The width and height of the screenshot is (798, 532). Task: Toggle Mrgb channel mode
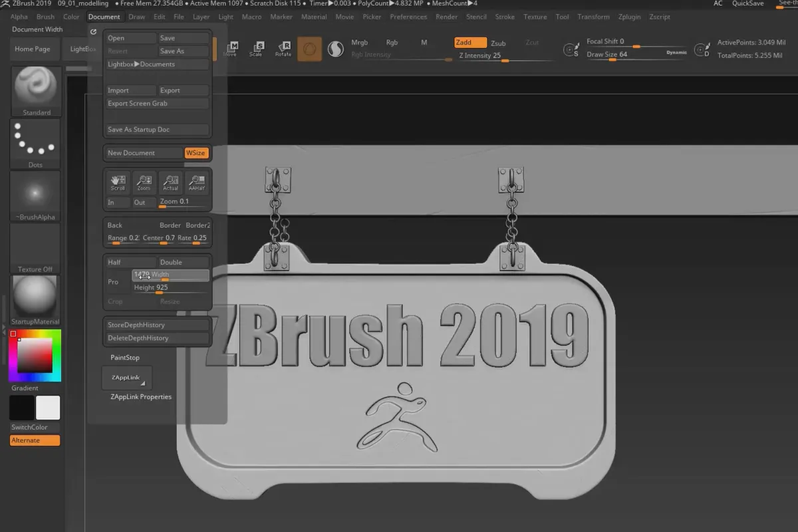[359, 43]
